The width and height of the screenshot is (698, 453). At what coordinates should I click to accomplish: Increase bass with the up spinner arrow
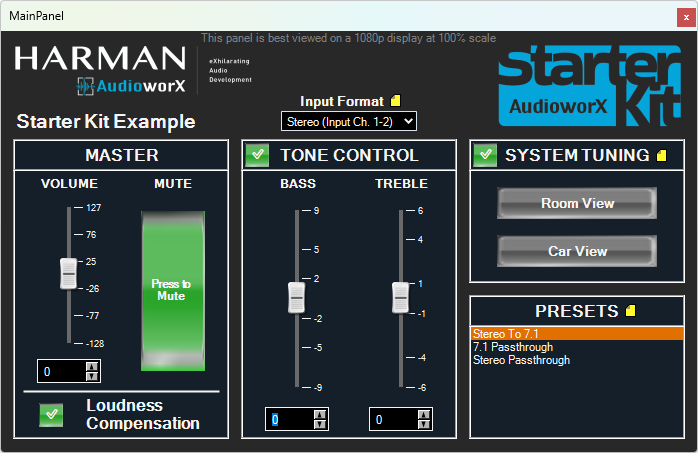[x=320, y=415]
